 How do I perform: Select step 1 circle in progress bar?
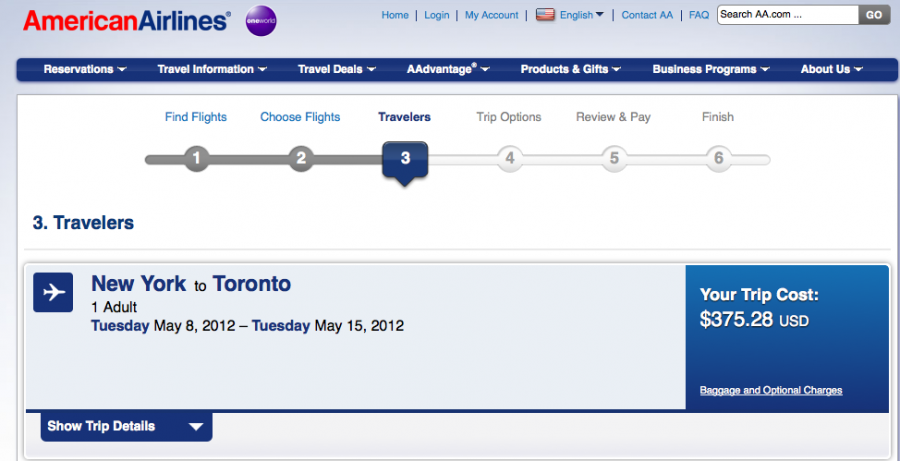pos(196,158)
